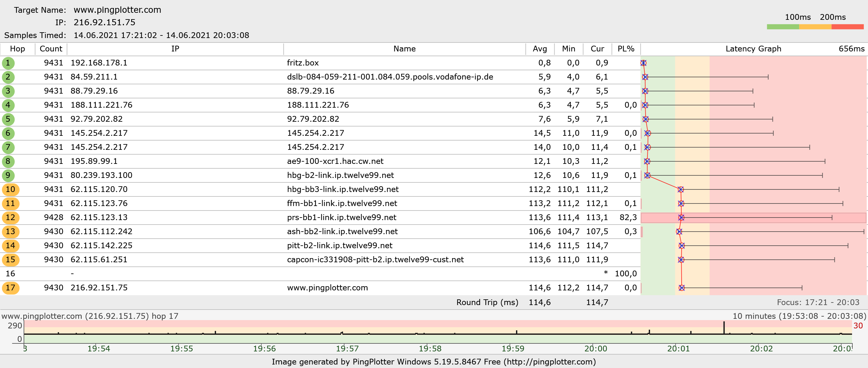
Task: Click the Samples Timed date range
Action: click(161, 35)
